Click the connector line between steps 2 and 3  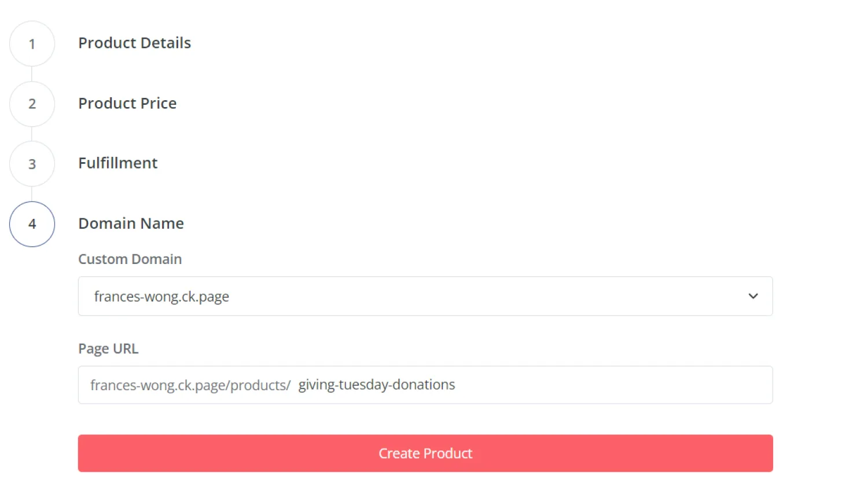coord(32,134)
